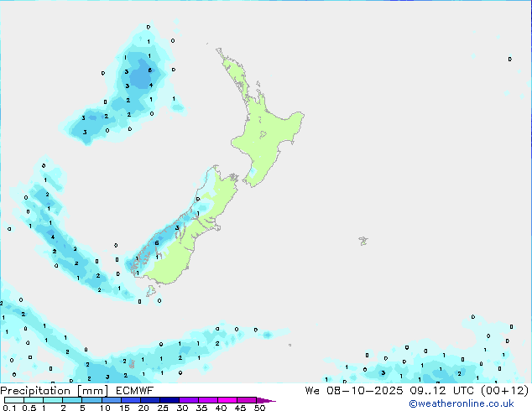Viewport: 532px width, 411px height.
Task: Click the '50' legend label
Action: 259,408
